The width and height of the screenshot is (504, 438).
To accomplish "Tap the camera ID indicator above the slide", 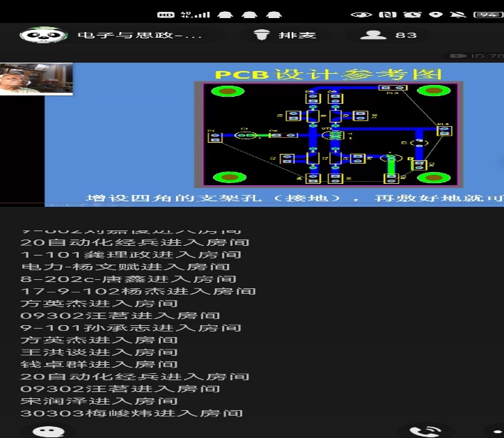I will [x=476, y=56].
